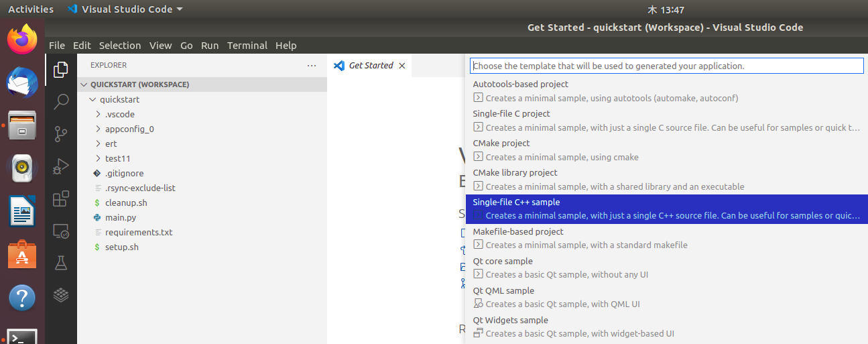Click Activities in the top bar

click(x=31, y=9)
